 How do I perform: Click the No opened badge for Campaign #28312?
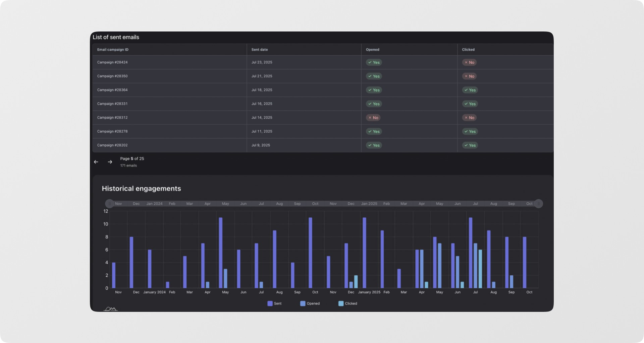click(373, 118)
